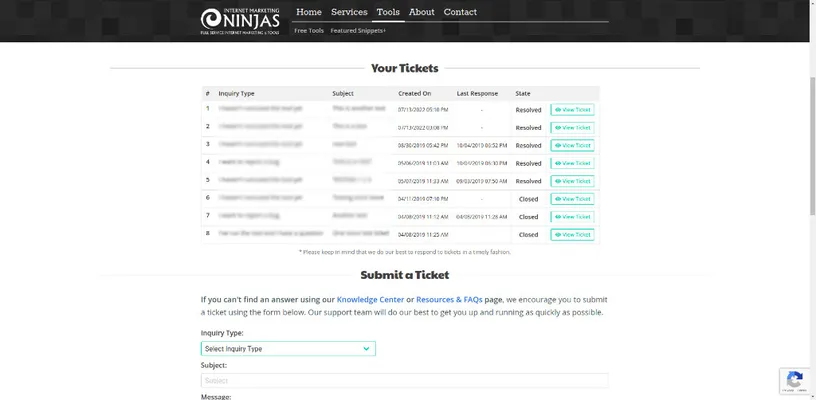Viewport: 816px width, 400px height.
Task: Open View Ticket for ticket 8
Action: click(x=572, y=234)
